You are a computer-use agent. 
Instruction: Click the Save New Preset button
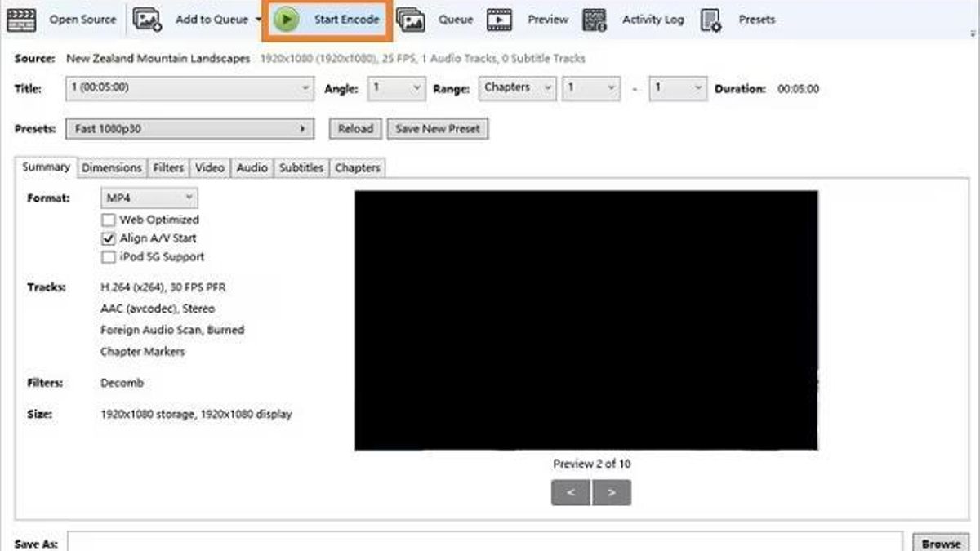click(438, 129)
